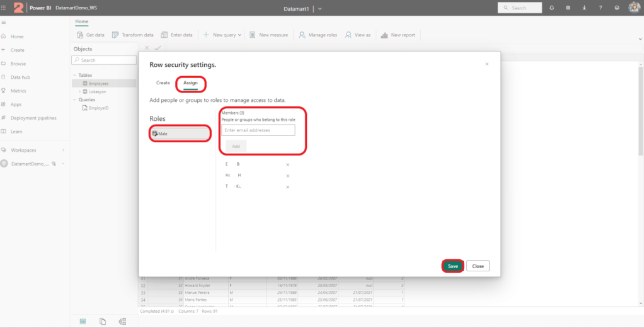
Task: Open the Datamart1 title dropdown
Action: tap(320, 8)
